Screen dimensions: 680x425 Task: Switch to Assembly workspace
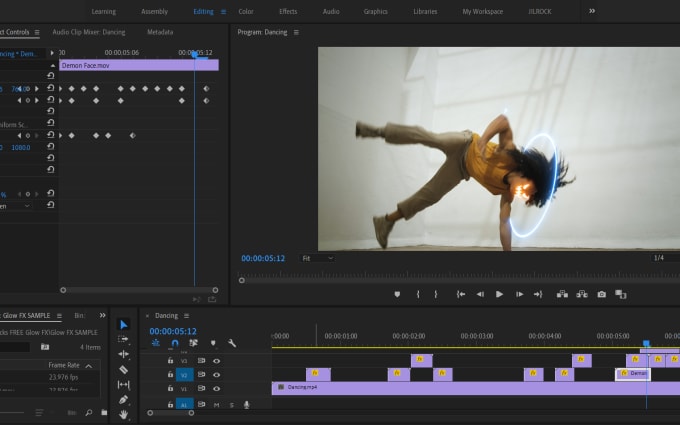(x=154, y=12)
